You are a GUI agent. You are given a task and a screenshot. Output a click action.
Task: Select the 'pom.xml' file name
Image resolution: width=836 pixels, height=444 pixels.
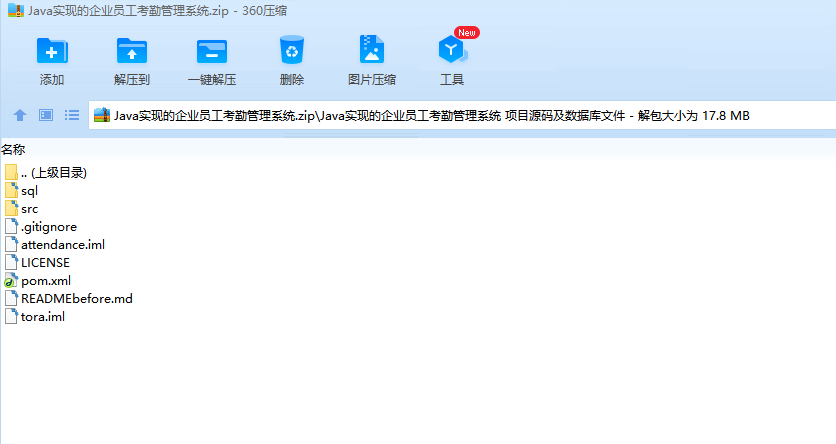46,281
